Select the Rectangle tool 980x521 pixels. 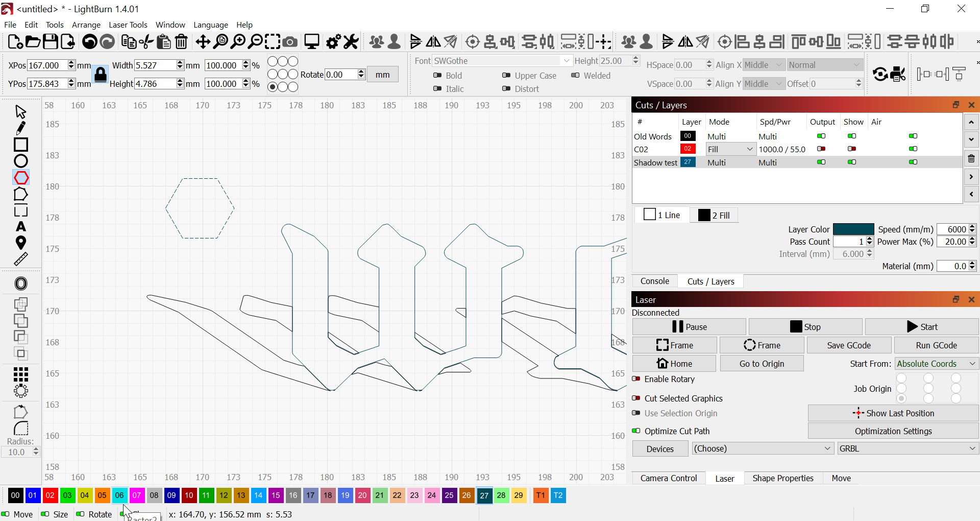(21, 145)
